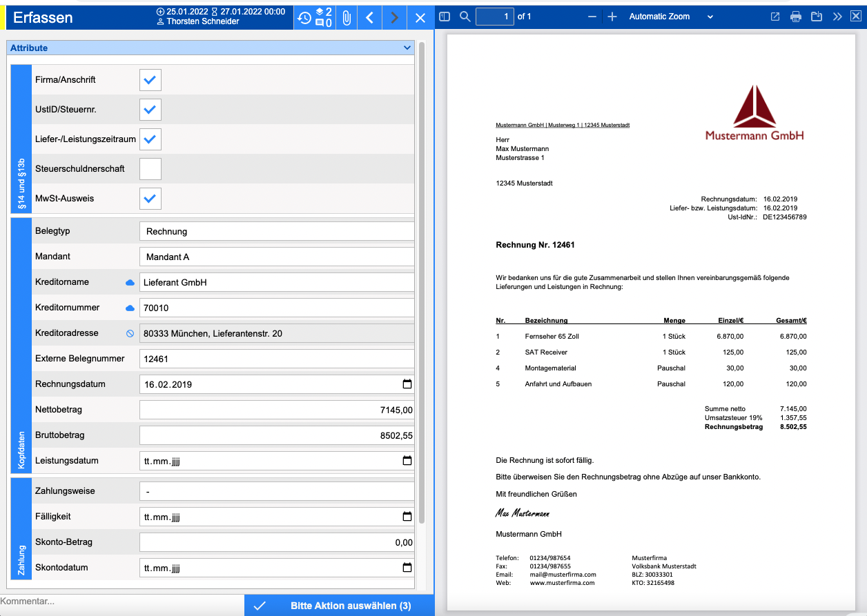
Task: Click Bitte Aktion auswählen (3) button
Action: [x=340, y=606]
